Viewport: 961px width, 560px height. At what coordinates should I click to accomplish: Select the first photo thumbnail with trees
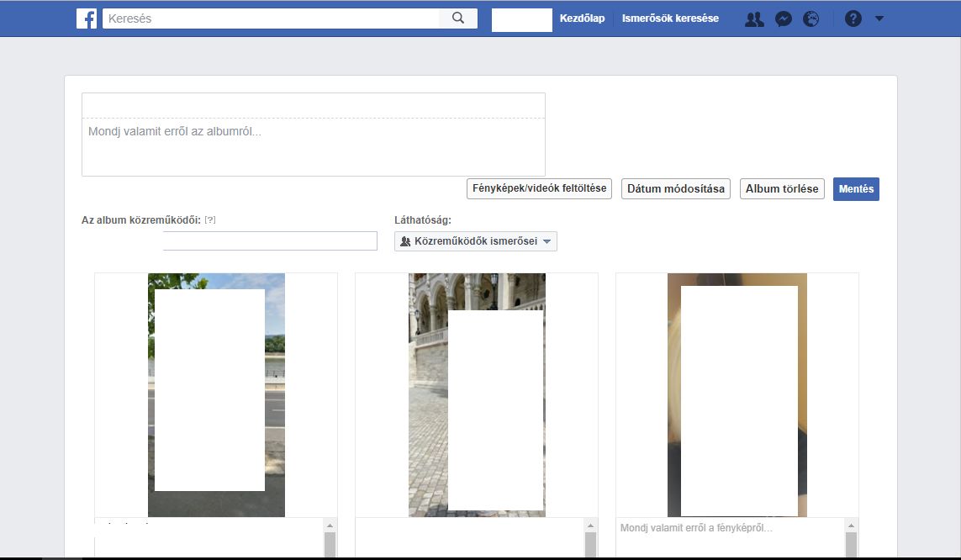point(216,395)
